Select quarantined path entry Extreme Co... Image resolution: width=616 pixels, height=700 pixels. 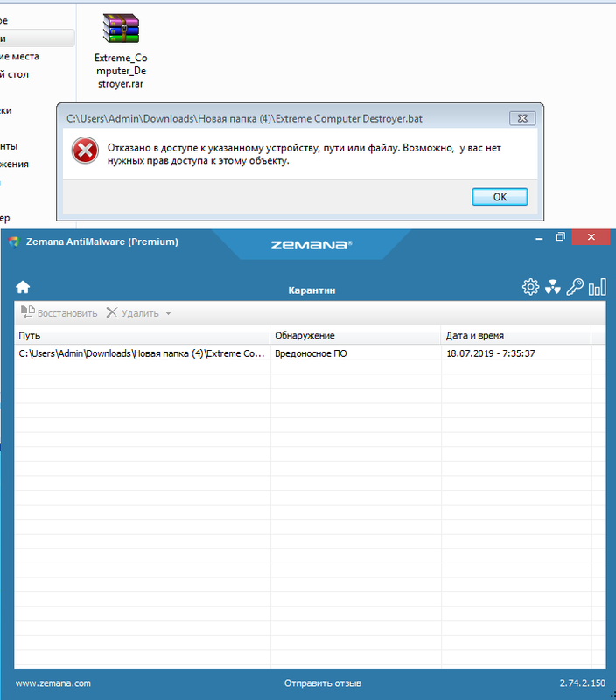point(142,353)
